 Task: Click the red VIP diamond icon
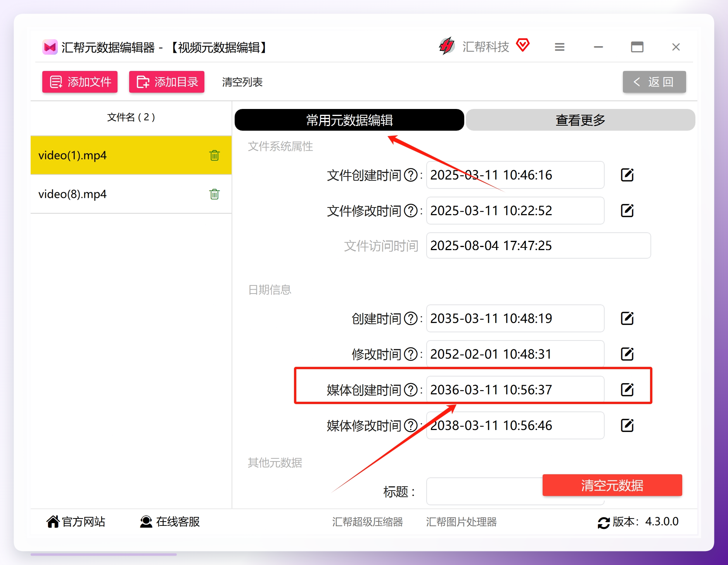click(523, 45)
